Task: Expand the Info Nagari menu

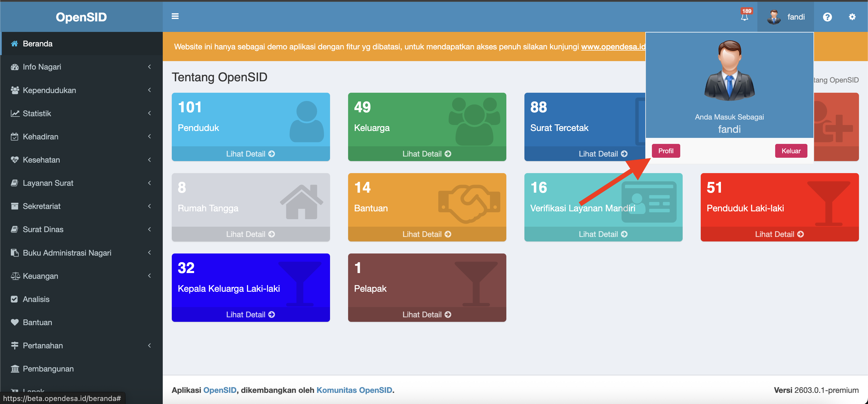Action: click(42, 67)
